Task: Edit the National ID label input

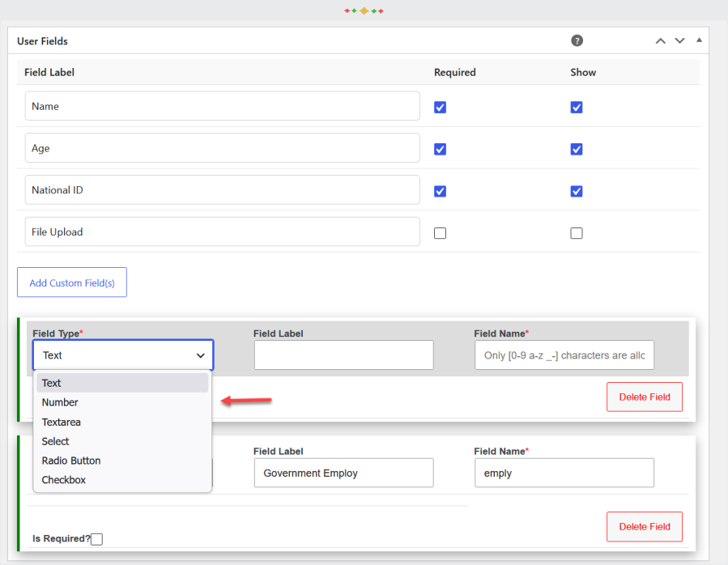Action: tap(223, 189)
